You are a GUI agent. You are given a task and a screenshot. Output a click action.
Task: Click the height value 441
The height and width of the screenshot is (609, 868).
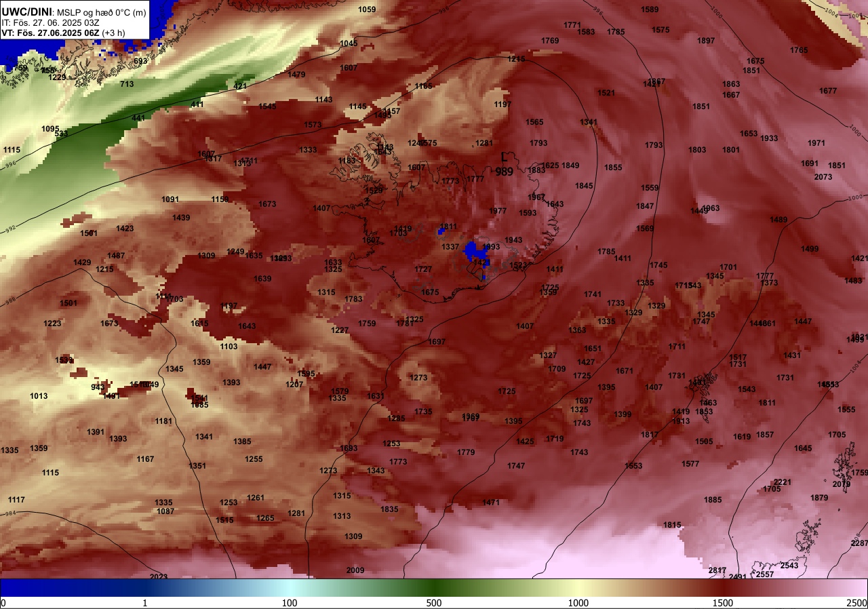click(x=138, y=118)
